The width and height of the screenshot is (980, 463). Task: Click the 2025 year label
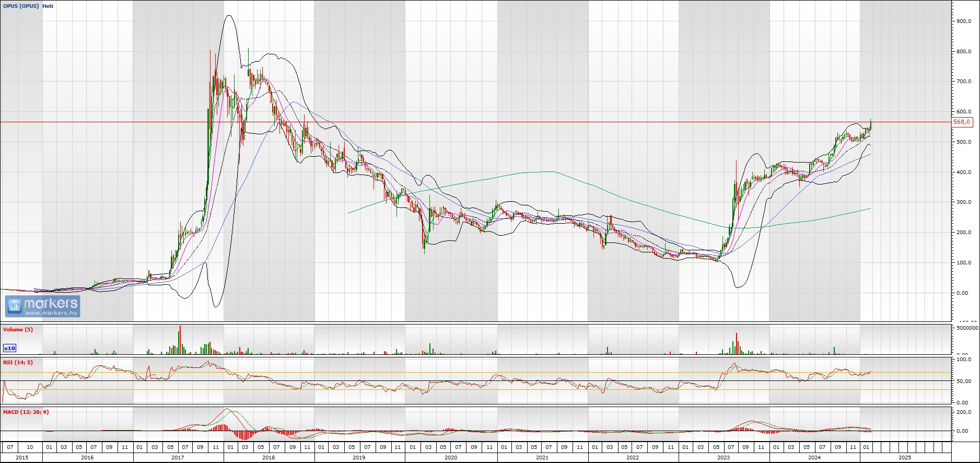pos(905,458)
